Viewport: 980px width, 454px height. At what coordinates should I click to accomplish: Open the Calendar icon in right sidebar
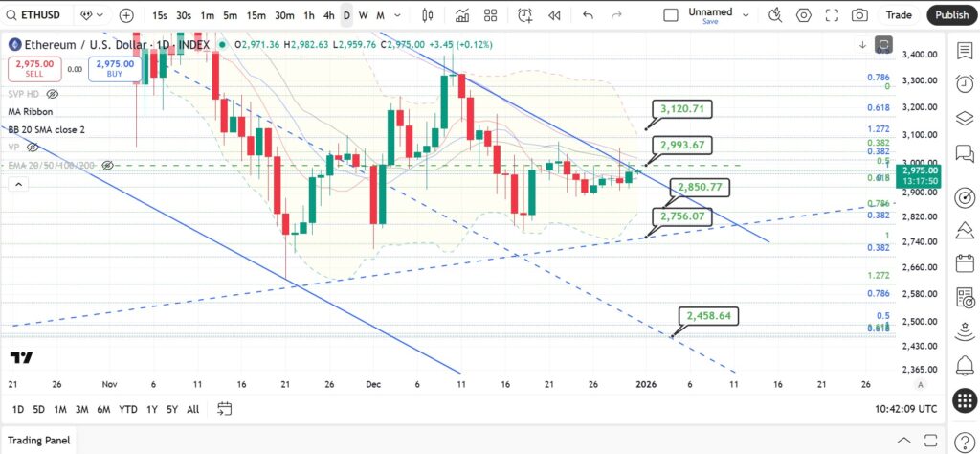(965, 264)
